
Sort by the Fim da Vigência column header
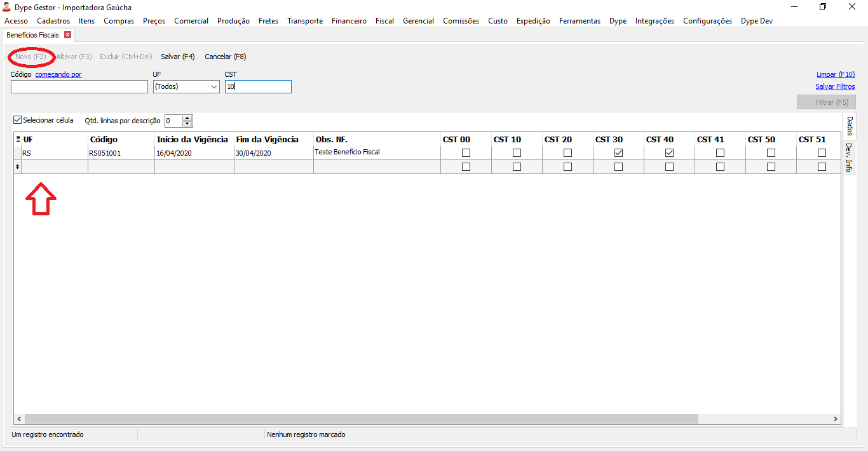tap(273, 139)
